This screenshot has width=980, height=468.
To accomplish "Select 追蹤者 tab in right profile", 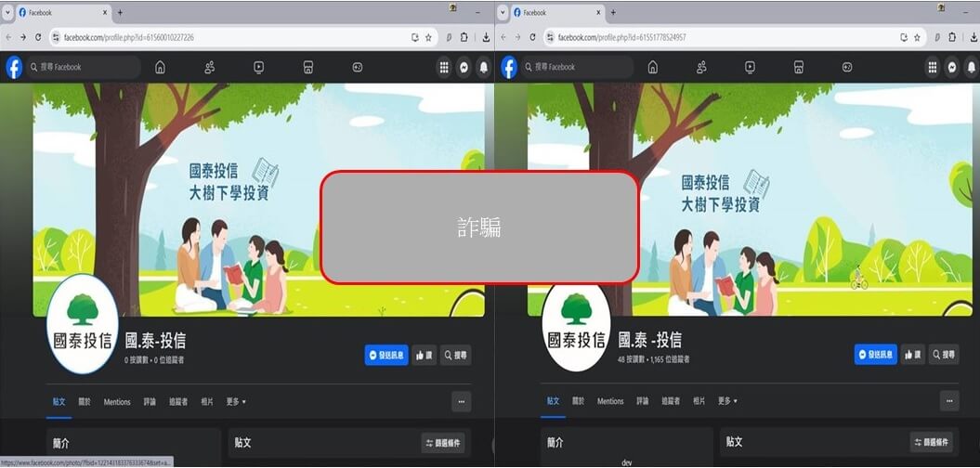I will pos(671,401).
